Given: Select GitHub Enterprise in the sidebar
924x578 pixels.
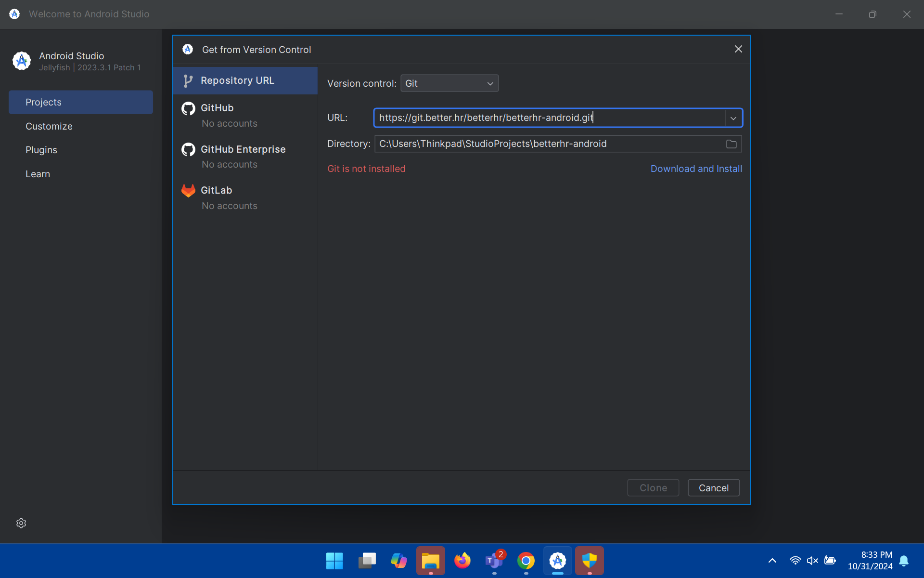Looking at the screenshot, I should [x=245, y=157].
